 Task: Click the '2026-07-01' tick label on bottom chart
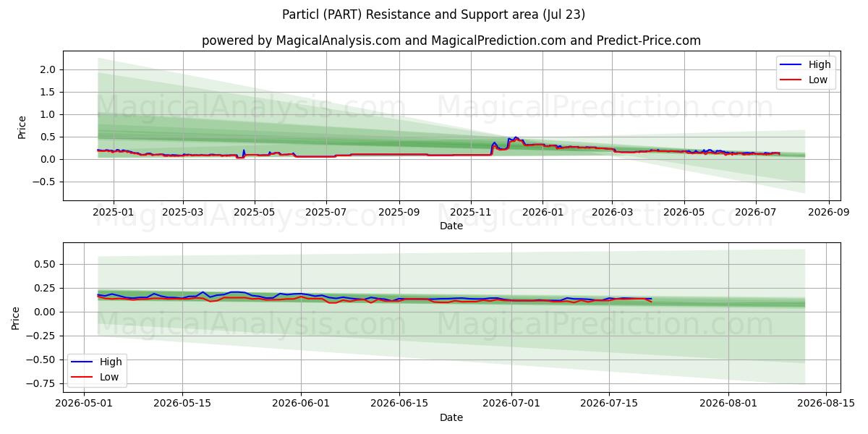511,404
